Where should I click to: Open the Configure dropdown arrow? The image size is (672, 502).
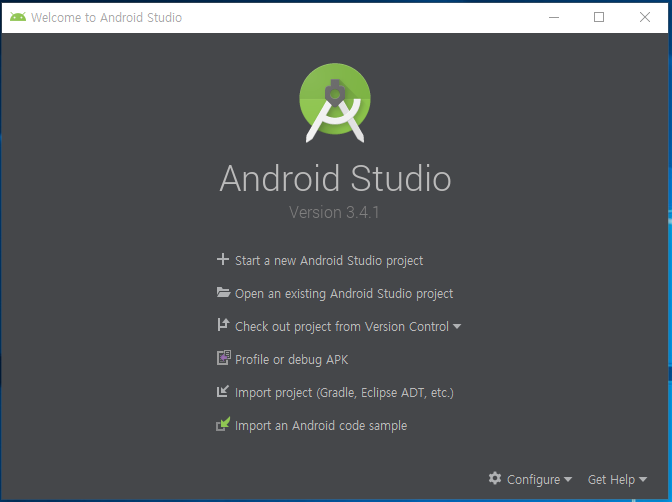point(568,479)
